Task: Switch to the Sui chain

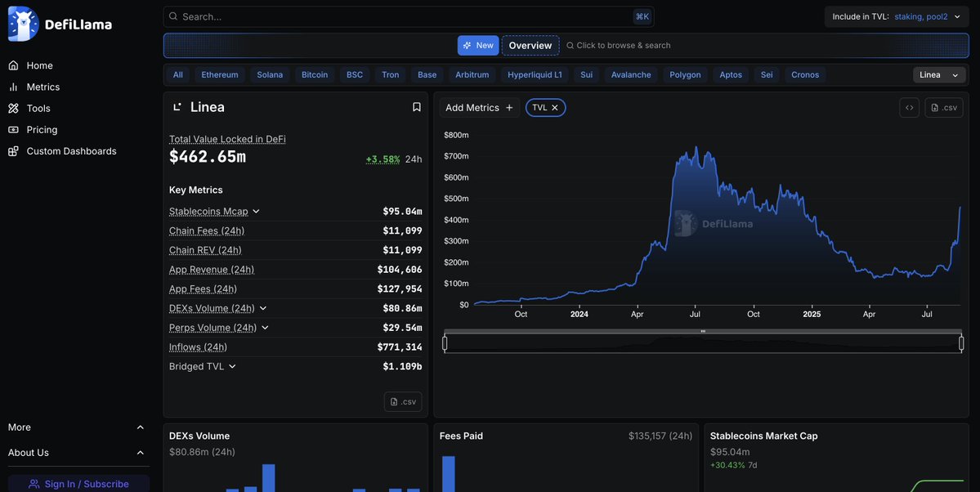Action: (586, 75)
